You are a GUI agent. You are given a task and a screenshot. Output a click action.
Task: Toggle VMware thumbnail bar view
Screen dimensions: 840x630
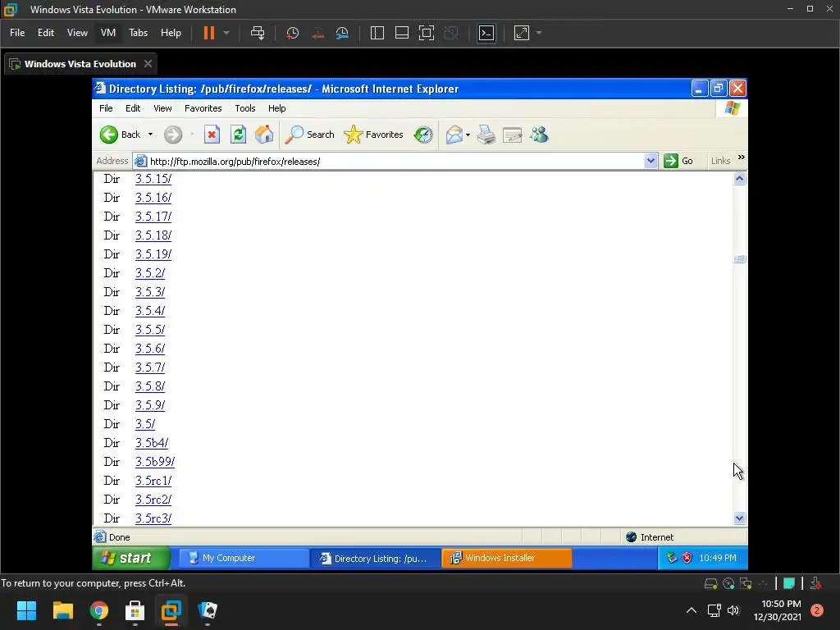pos(402,33)
